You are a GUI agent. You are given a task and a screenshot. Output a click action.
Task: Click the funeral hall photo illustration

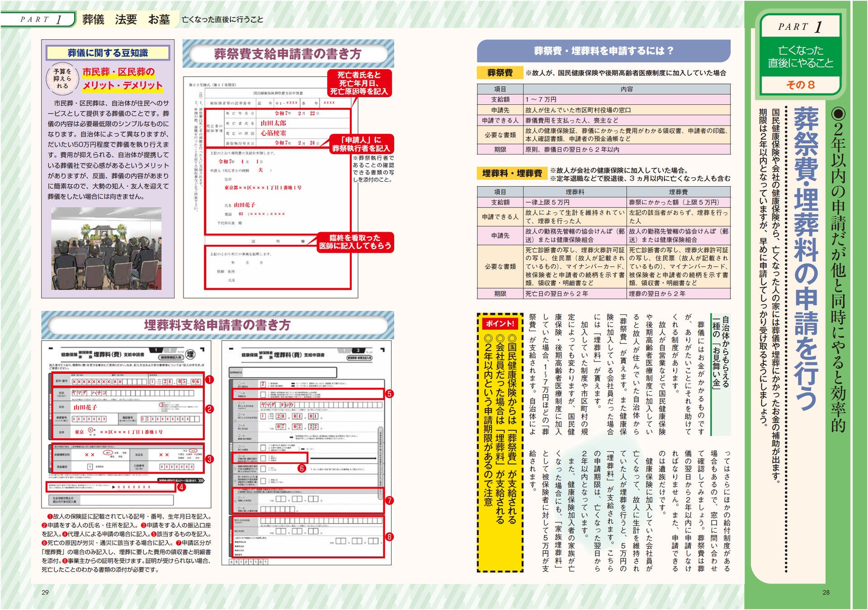pyautogui.click(x=106, y=249)
